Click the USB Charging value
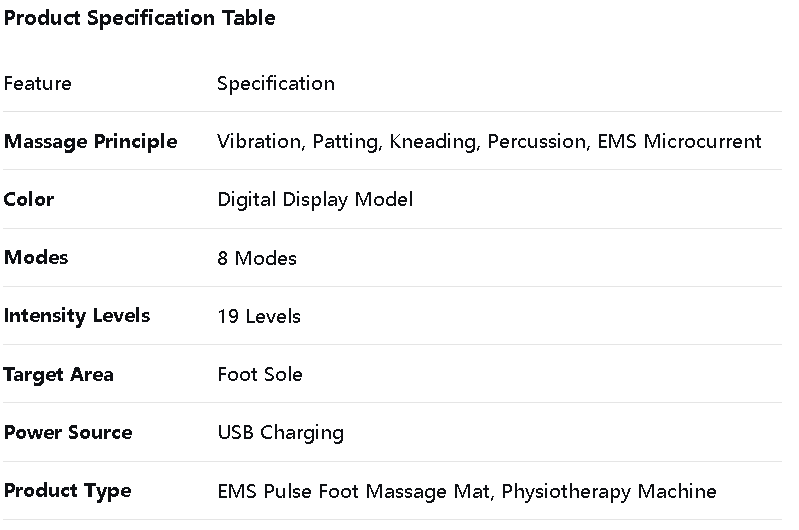799x530 pixels. pyautogui.click(x=280, y=432)
